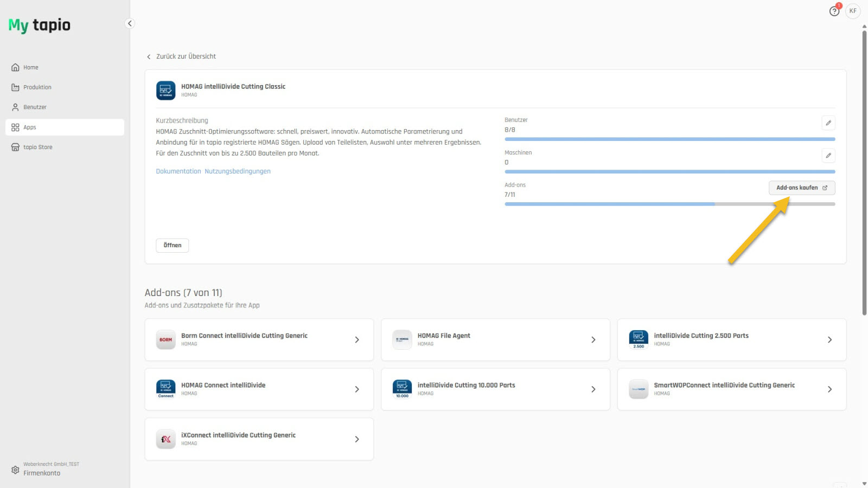Expand the HOMAG File Agent chevron
The width and height of the screenshot is (868, 488).
(x=593, y=340)
